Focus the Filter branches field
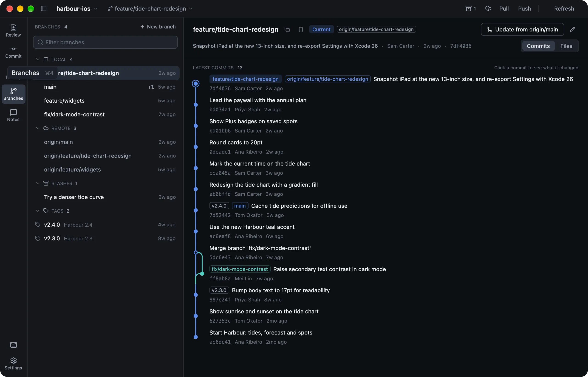588x377 pixels. coord(105,42)
